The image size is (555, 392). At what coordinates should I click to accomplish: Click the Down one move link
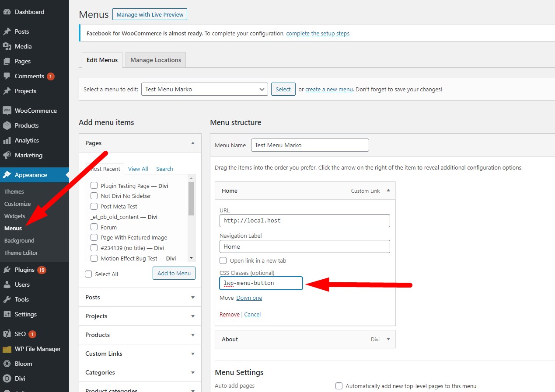pyautogui.click(x=249, y=298)
